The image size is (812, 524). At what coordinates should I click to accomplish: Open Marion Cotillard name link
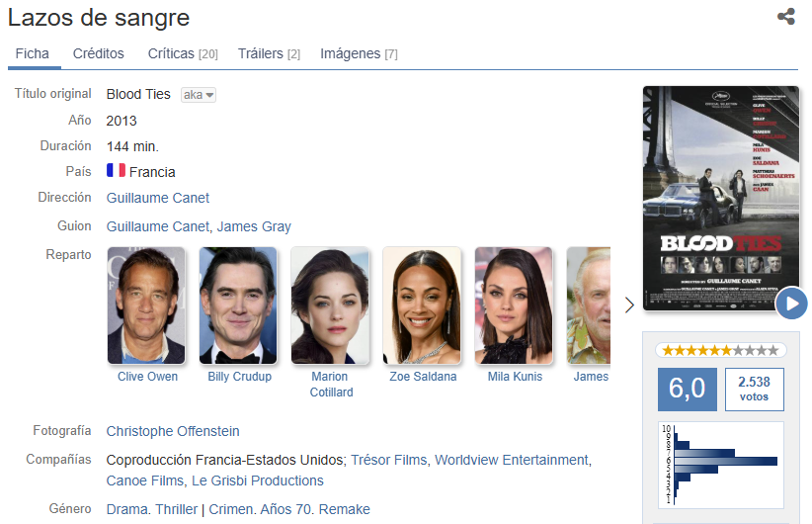331,385
